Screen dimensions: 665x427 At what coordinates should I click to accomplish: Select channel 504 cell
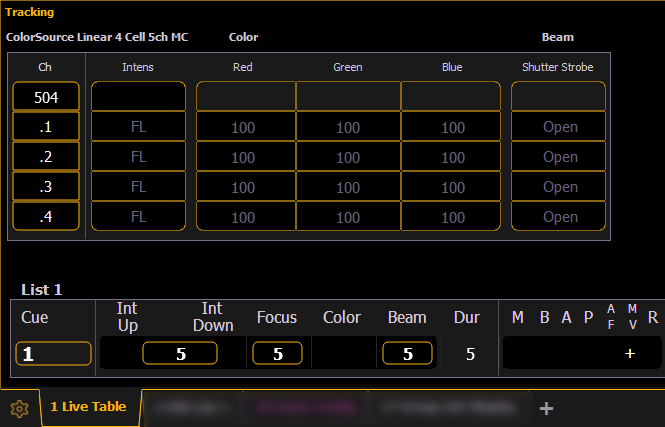[46, 97]
